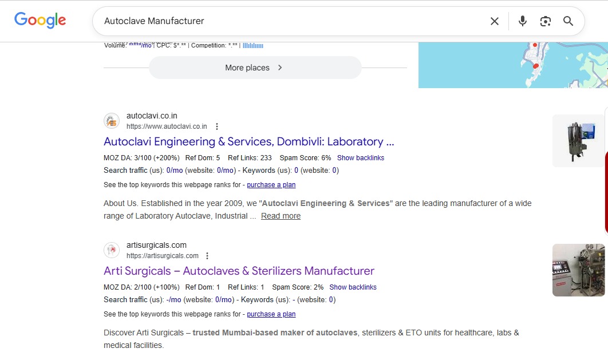
Task: Open Autoclavi Engineering & Services result title
Action: pos(248,141)
